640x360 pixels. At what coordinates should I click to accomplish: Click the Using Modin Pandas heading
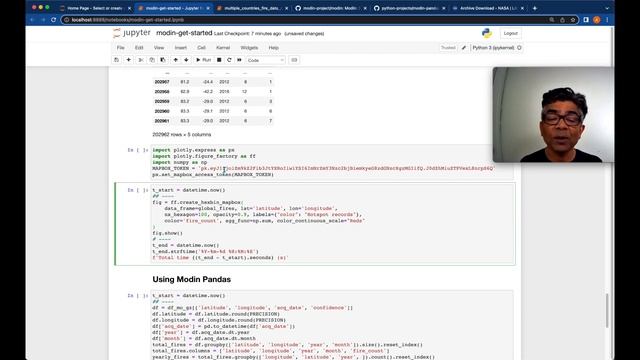(x=191, y=279)
